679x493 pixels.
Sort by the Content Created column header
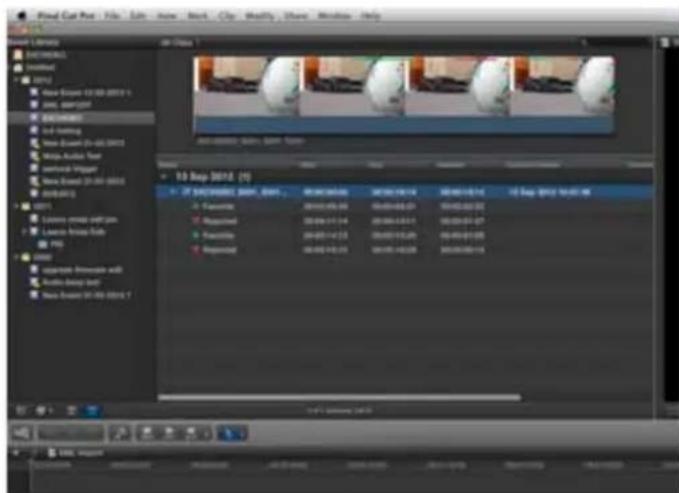click(x=533, y=165)
